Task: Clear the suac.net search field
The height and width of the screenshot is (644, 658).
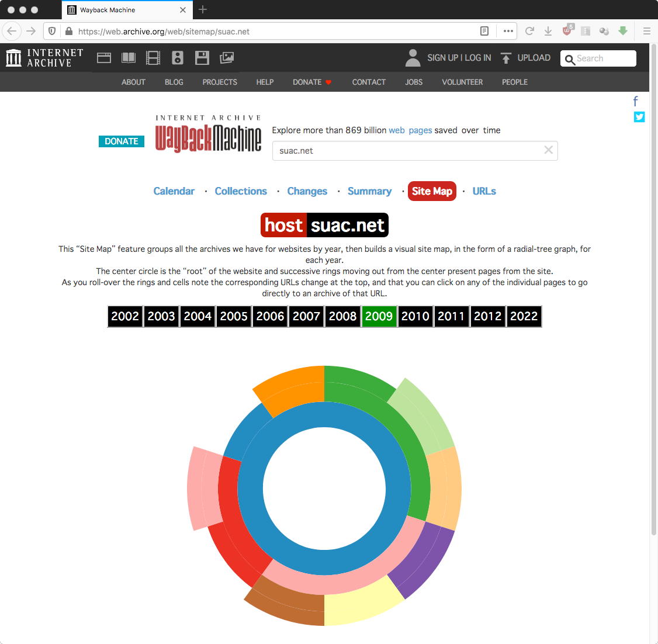Action: point(548,150)
